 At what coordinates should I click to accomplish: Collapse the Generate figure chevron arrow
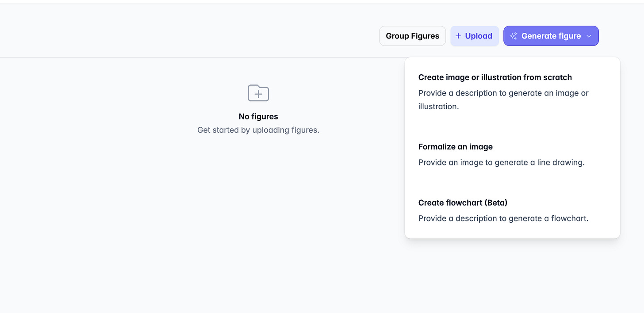pos(589,36)
